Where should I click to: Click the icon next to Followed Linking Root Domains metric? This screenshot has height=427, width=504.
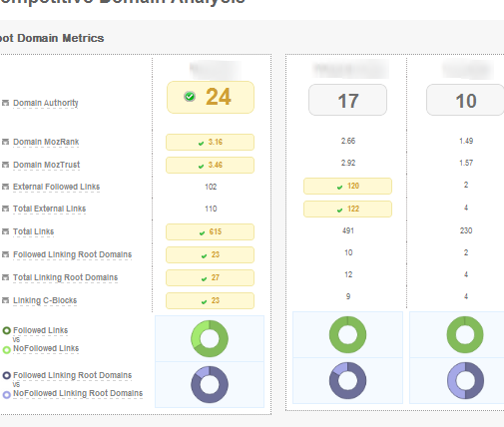(5, 254)
